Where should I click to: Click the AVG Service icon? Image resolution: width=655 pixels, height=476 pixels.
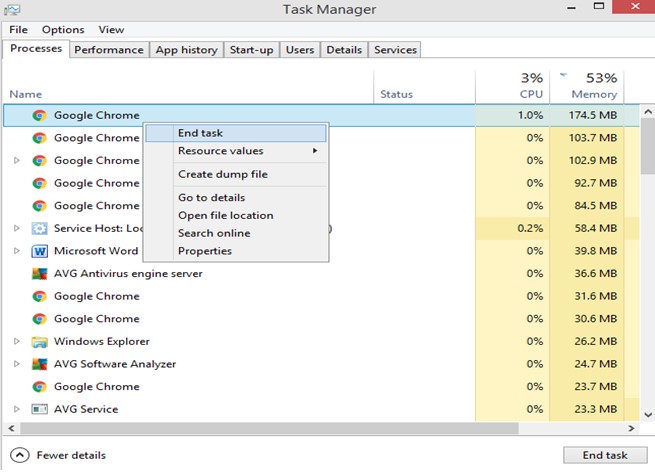pyautogui.click(x=39, y=409)
